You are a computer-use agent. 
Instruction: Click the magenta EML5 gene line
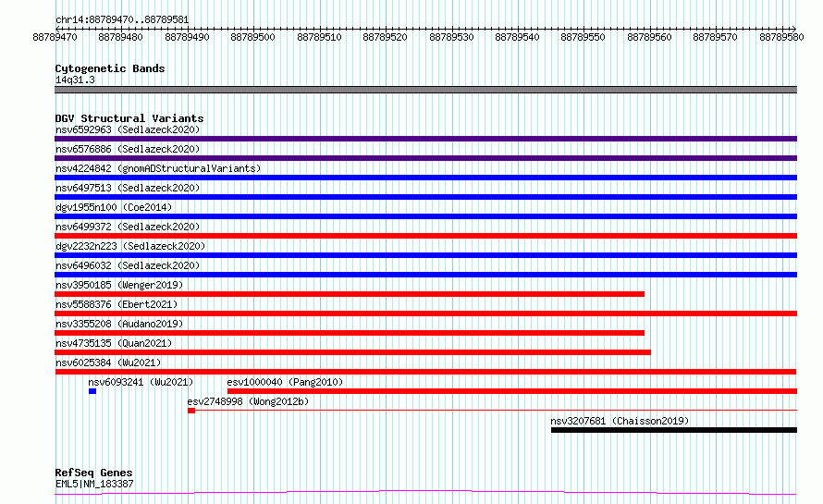pos(425,493)
